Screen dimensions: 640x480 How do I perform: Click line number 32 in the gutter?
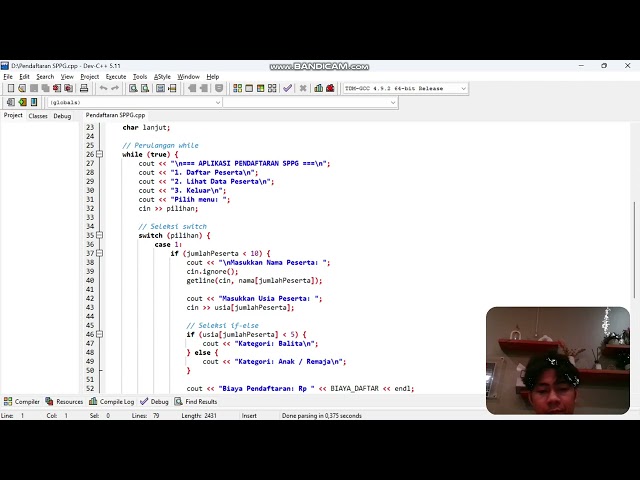[x=90, y=209]
